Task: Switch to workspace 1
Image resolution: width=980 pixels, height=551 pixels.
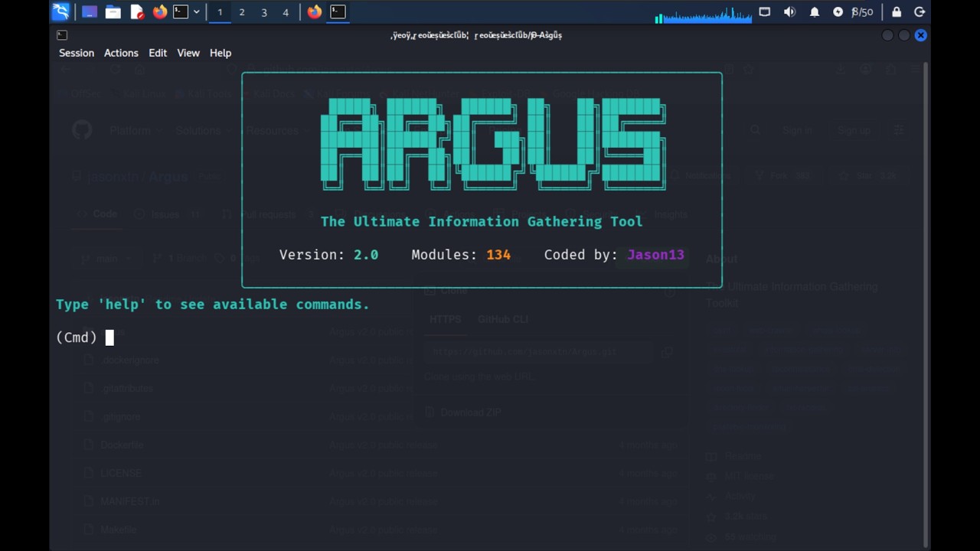Action: tap(220, 11)
